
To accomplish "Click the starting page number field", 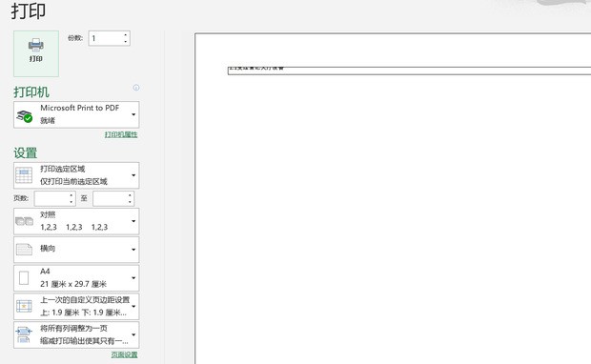I will [51, 198].
